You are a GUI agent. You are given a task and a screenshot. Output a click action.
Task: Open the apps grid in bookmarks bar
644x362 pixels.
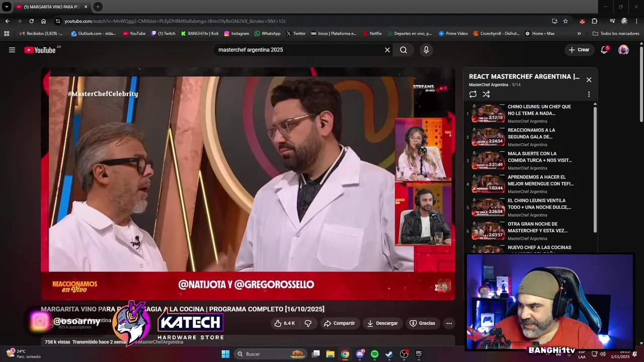(x=7, y=34)
